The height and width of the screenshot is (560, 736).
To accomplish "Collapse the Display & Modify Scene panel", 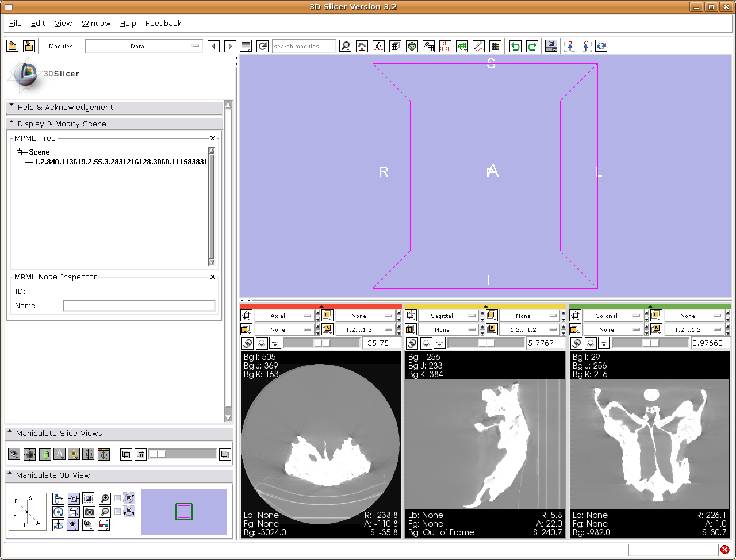I will pyautogui.click(x=114, y=124).
